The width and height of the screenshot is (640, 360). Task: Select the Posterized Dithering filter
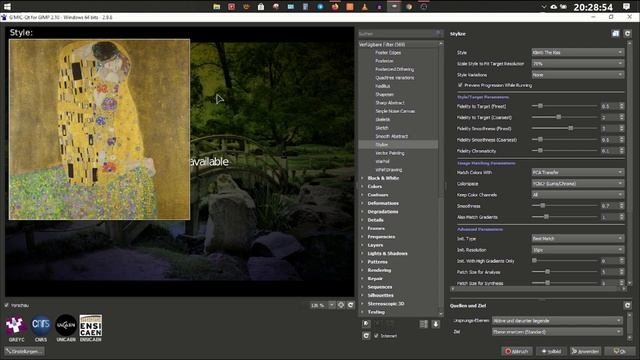pos(394,69)
